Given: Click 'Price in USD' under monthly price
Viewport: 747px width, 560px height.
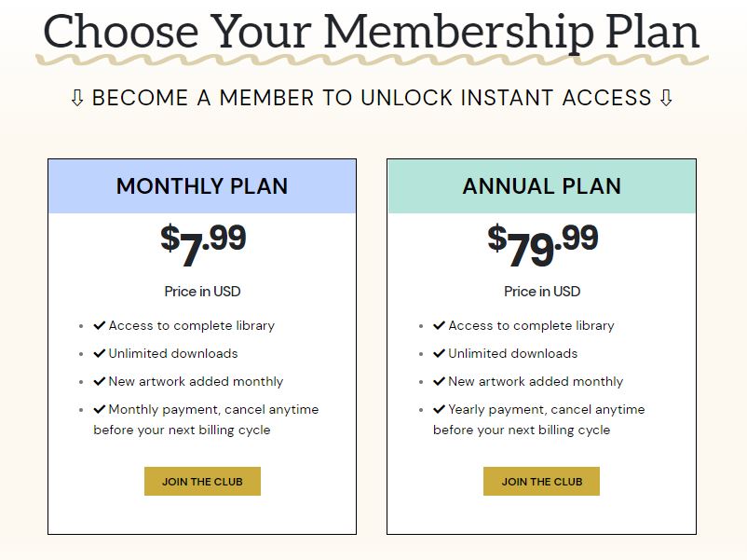Looking at the screenshot, I should 202,292.
